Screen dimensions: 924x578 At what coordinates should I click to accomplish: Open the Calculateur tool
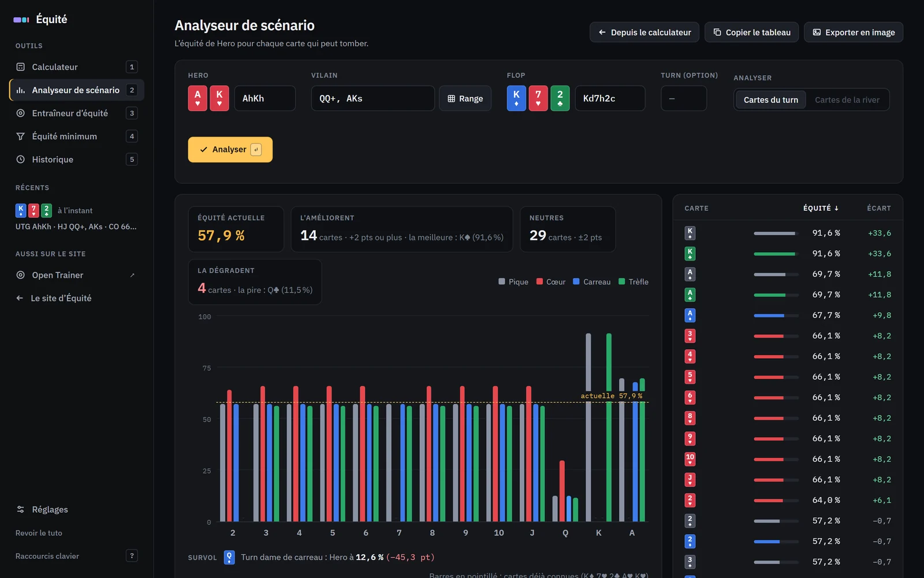pos(76,67)
